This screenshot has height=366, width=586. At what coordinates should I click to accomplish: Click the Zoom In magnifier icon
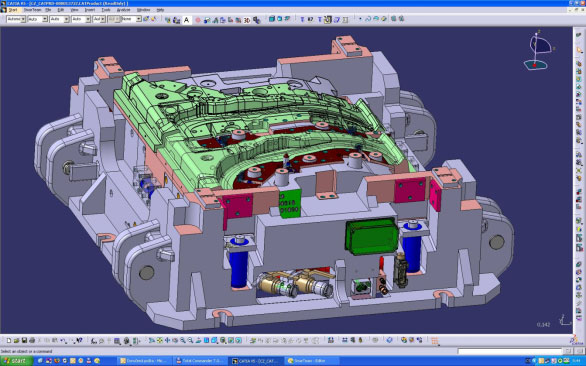(x=183, y=341)
